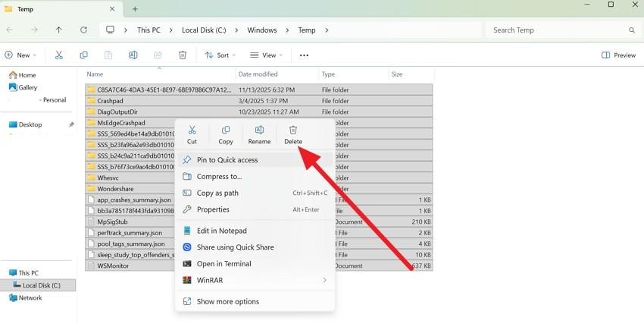Select Delete in the context menu
The height and width of the screenshot is (324, 644).
tap(293, 135)
